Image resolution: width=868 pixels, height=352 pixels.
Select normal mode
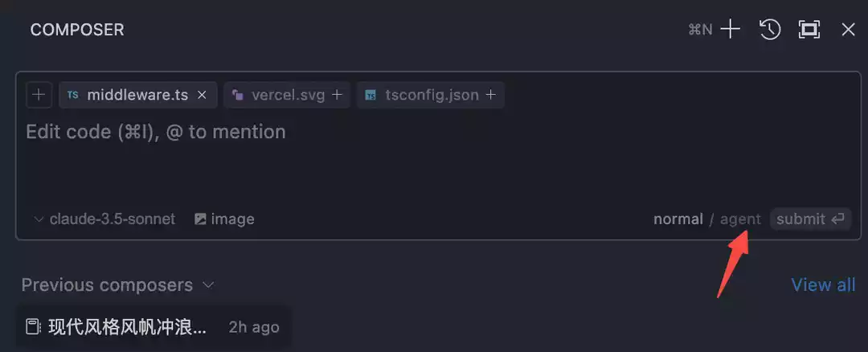678,219
